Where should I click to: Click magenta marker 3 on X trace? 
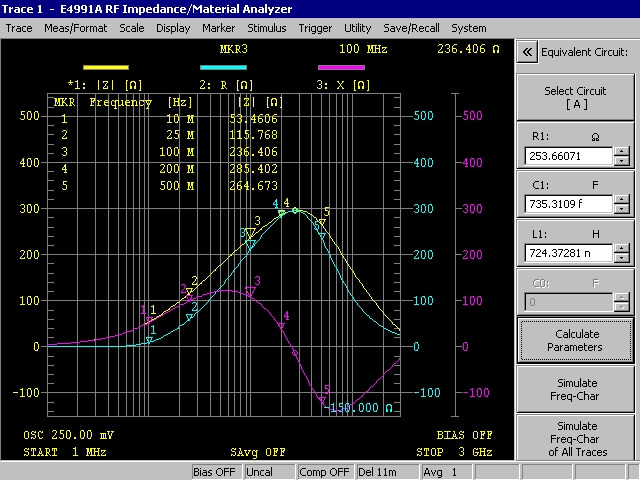pos(250,291)
